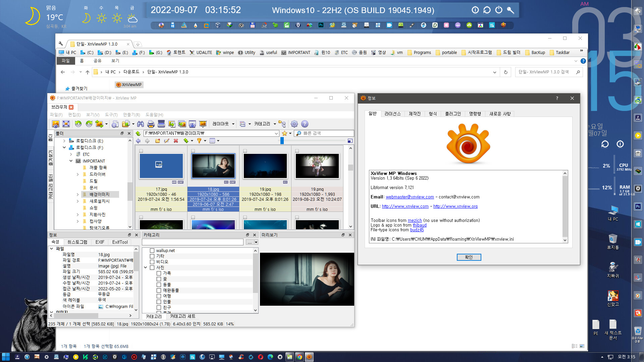644x362 pixels.
Task: Tick the 비디오 category checkbox
Action: pos(152,262)
